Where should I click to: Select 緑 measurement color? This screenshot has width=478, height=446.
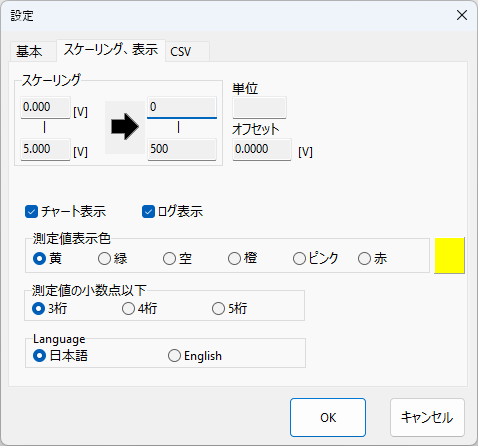[x=112, y=258]
